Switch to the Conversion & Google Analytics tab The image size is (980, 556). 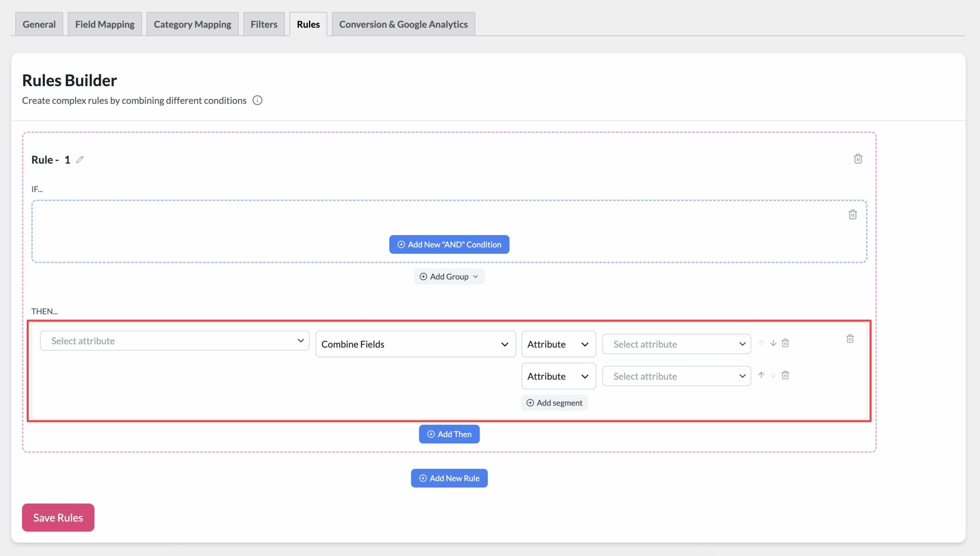coord(403,24)
